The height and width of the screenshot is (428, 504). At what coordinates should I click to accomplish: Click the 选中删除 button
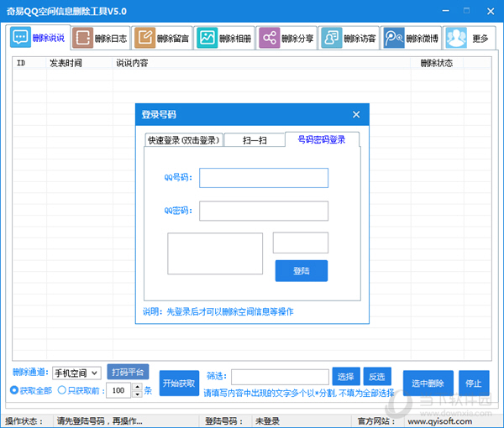[428, 383]
